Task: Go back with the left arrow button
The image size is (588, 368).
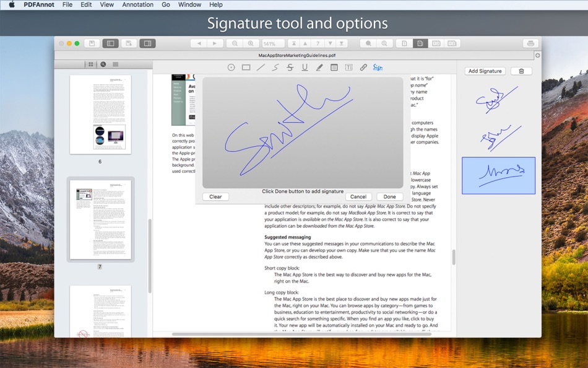Action: [199, 43]
